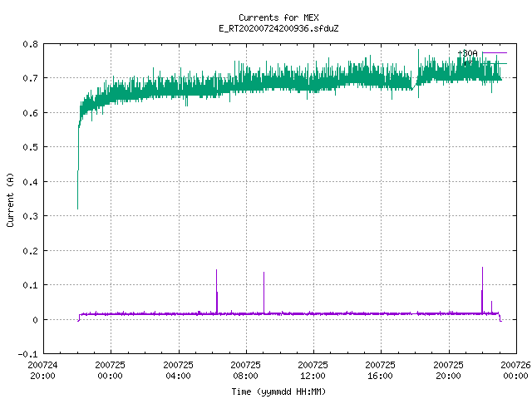Viewport: 532px width, 399px height.
Task: Click the x-axis tick label '200725 12:00'
Action: (313, 371)
